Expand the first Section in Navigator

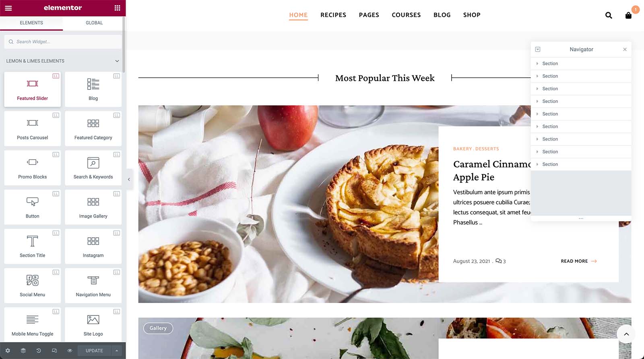[537, 64]
